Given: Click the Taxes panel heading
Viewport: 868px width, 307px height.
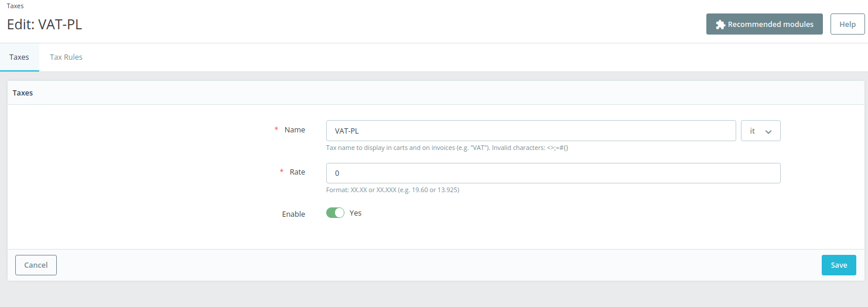Looking at the screenshot, I should click(x=23, y=93).
